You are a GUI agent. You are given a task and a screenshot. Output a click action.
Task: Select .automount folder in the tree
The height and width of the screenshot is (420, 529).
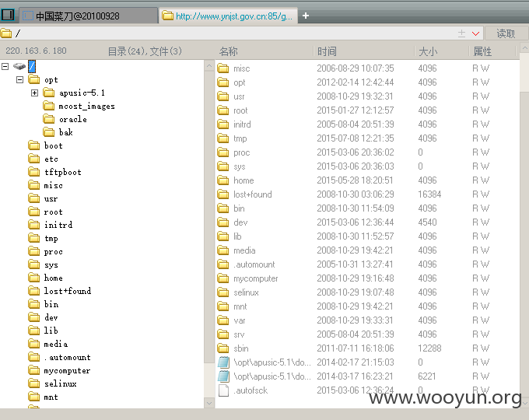point(59,357)
